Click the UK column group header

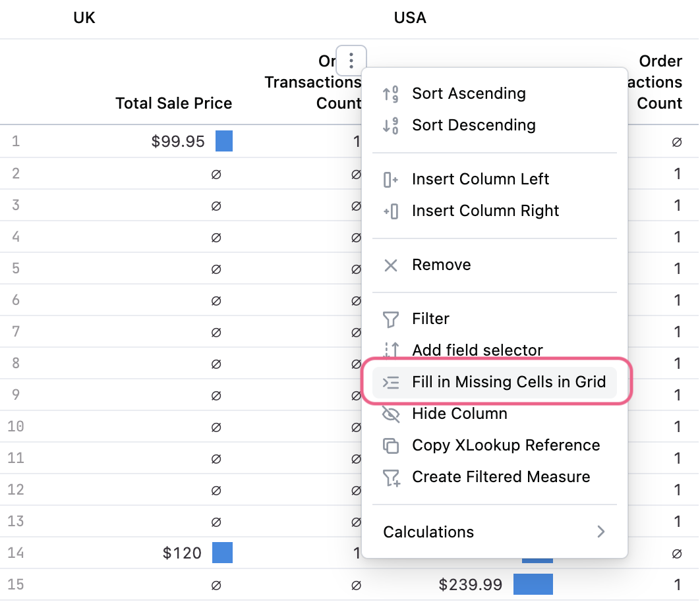[x=84, y=18]
